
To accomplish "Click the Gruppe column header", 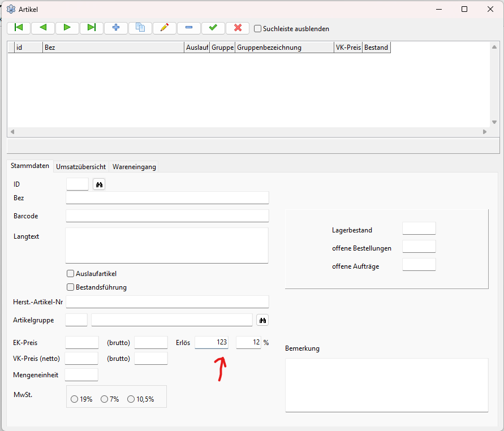I will [x=222, y=48].
